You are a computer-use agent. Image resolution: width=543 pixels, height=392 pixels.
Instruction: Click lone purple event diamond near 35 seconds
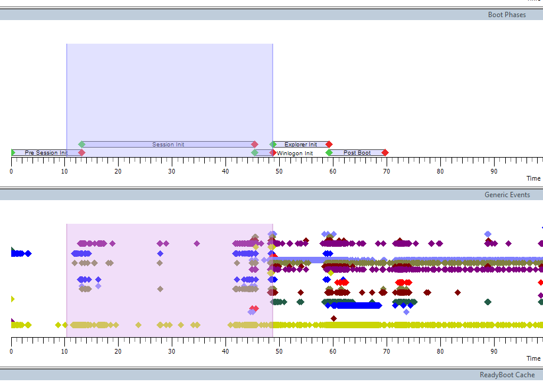pos(197,244)
